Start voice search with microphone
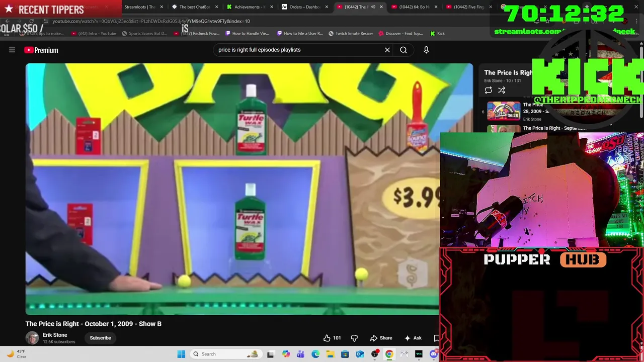644x362 pixels. (x=426, y=50)
